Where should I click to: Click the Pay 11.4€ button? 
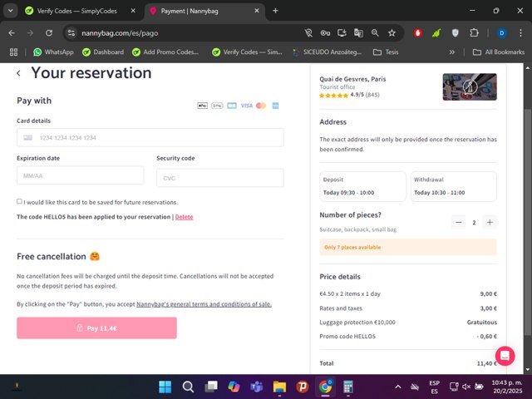pyautogui.click(x=96, y=328)
